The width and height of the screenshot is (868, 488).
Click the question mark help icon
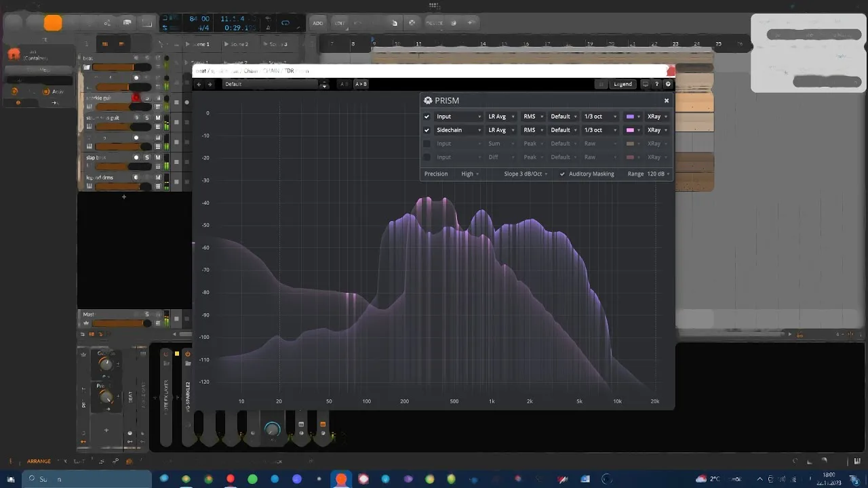656,84
